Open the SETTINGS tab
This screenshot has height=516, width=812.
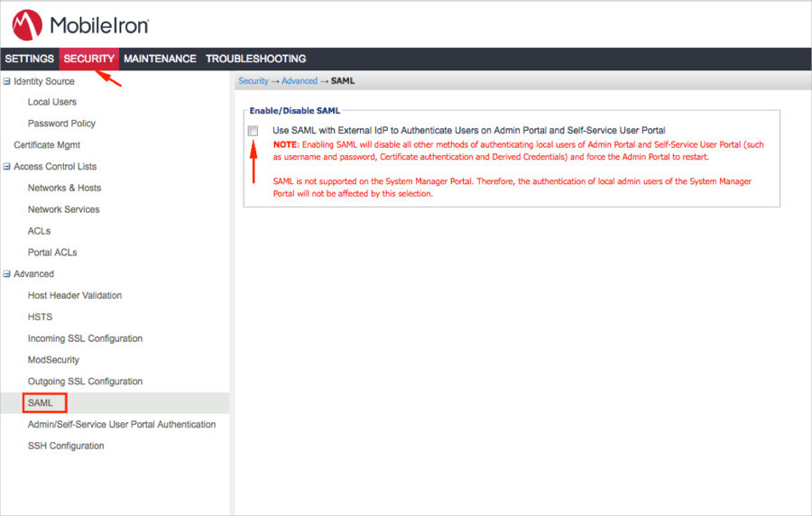tap(30, 59)
